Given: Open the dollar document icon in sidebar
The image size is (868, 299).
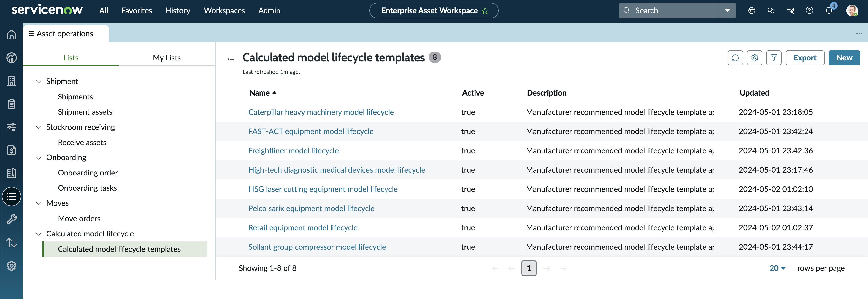Looking at the screenshot, I should (x=12, y=150).
